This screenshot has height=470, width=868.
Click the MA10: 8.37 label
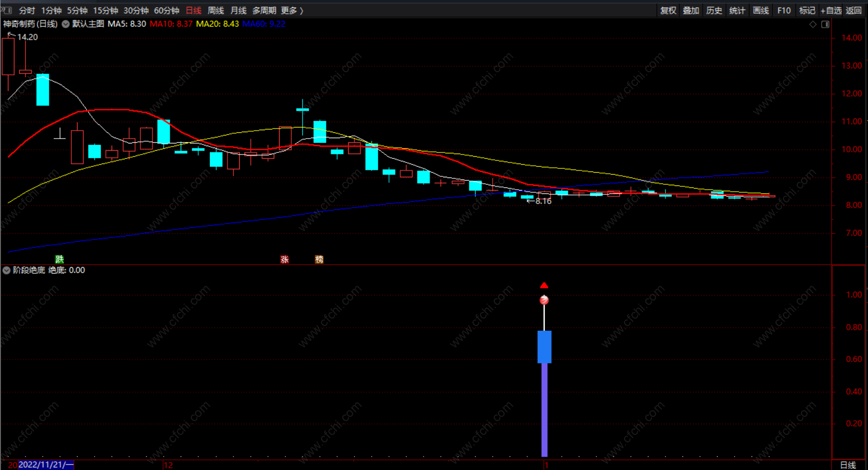coord(171,24)
